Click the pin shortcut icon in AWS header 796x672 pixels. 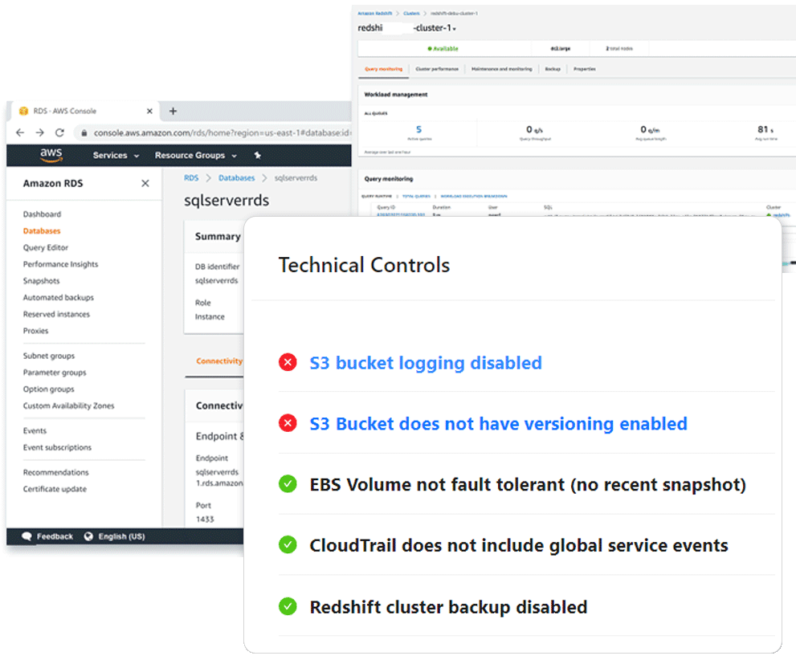click(x=257, y=155)
